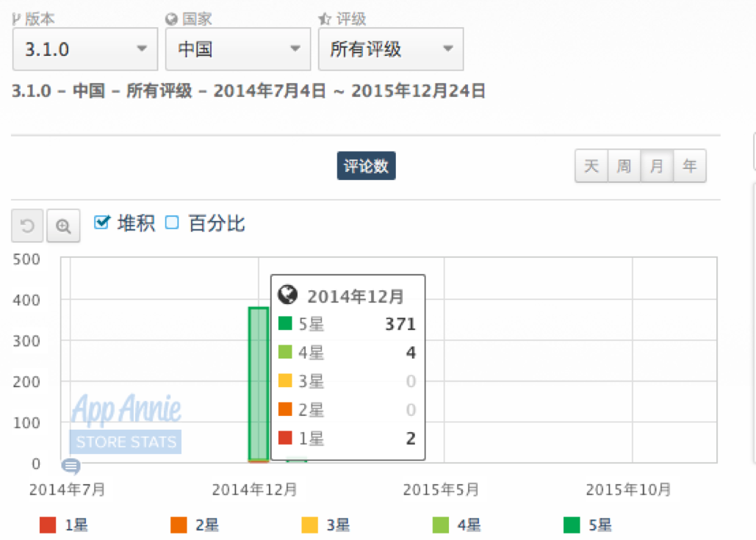Image resolution: width=756 pixels, height=540 pixels.
Task: Uncheck the 堆积 stacked checkbox
Action: point(101,223)
